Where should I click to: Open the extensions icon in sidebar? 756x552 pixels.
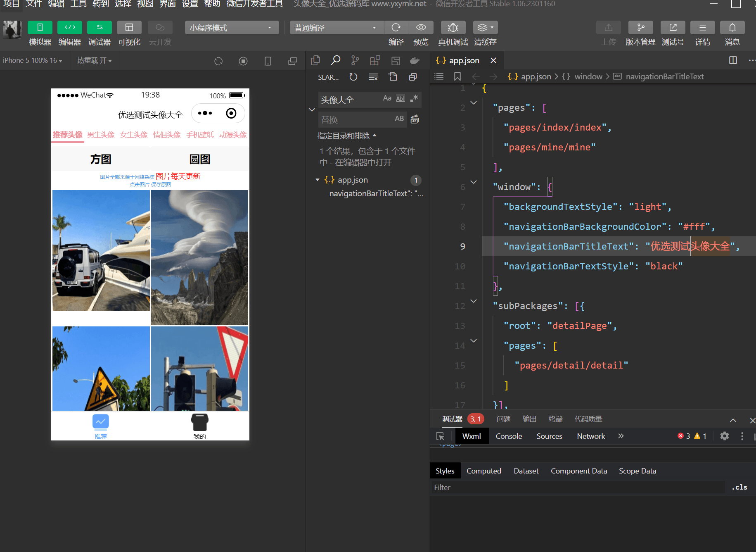point(375,61)
